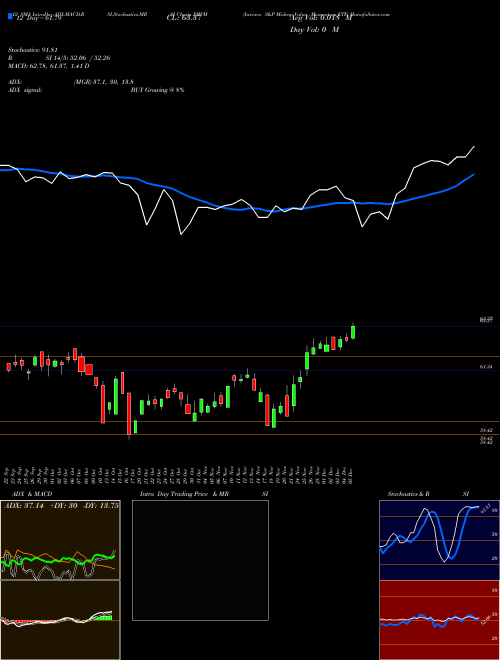Click the 'Stochastics & R SI' panel title
This screenshot has width=500, height=660.
(x=428, y=494)
